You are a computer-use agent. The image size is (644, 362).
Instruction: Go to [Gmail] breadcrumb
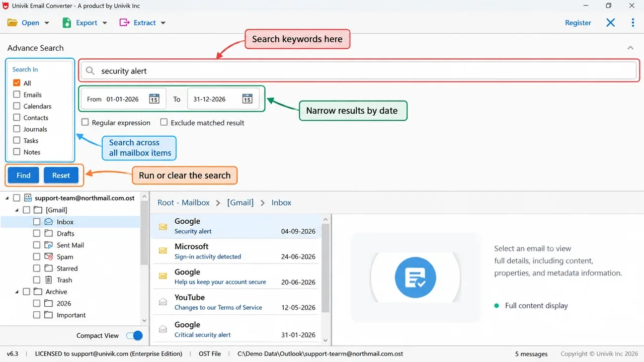pos(240,203)
